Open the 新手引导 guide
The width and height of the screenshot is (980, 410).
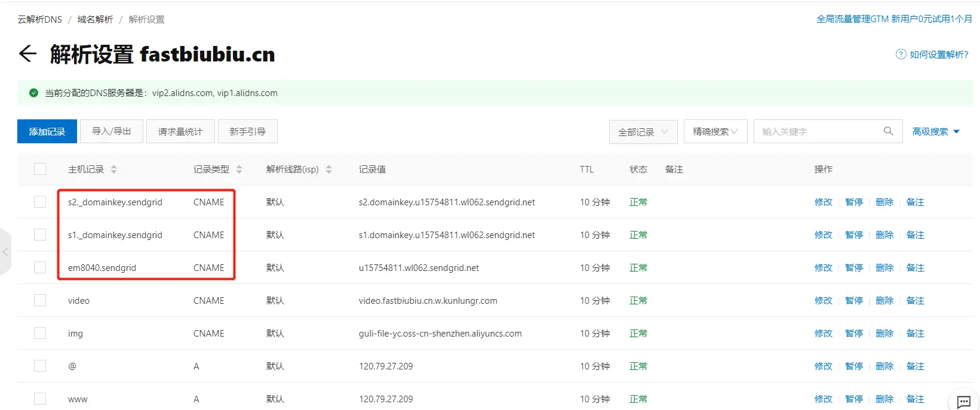pos(248,131)
